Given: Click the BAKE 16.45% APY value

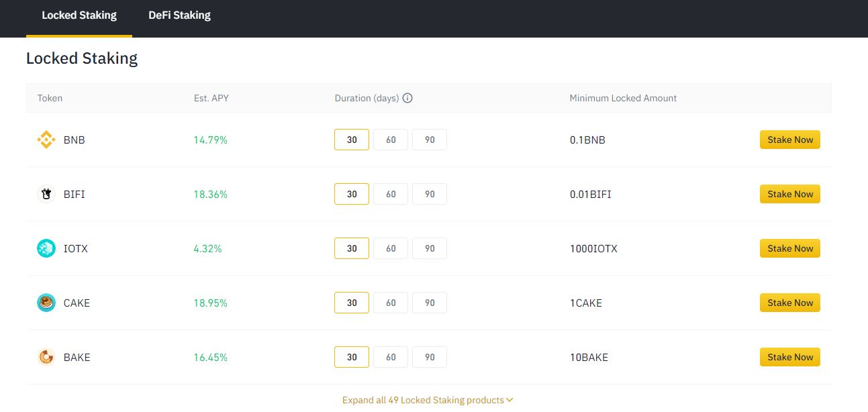Looking at the screenshot, I should click(x=210, y=358).
